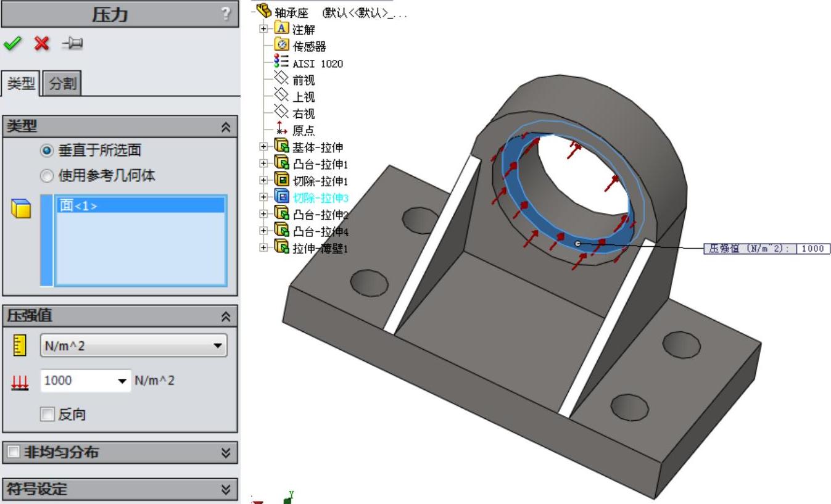
Task: Click the 原点 origin icon in tree
Action: (x=281, y=130)
